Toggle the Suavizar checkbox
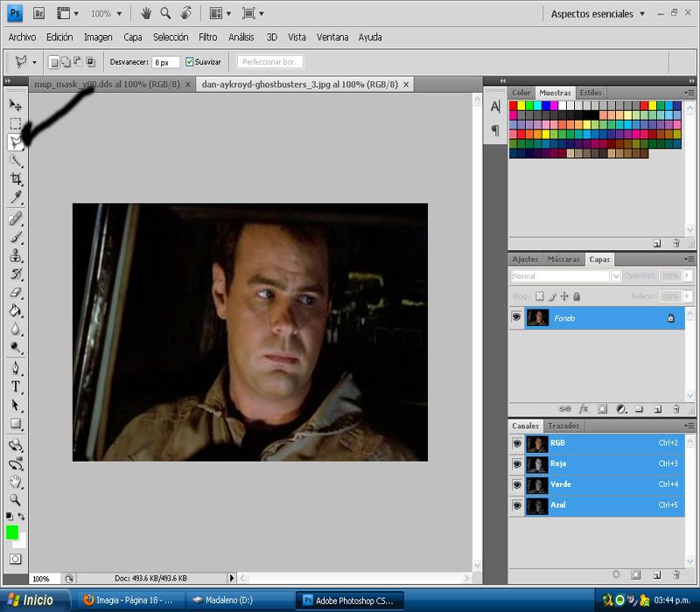The image size is (700, 612). pyautogui.click(x=189, y=62)
